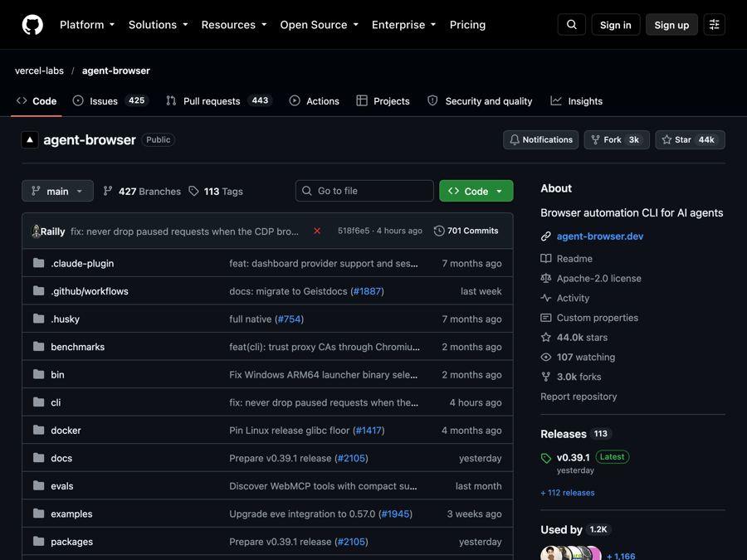Viewport: 747px width, 560px height.
Task: Open the appearance settings sliders icon
Action: pyautogui.click(x=714, y=25)
